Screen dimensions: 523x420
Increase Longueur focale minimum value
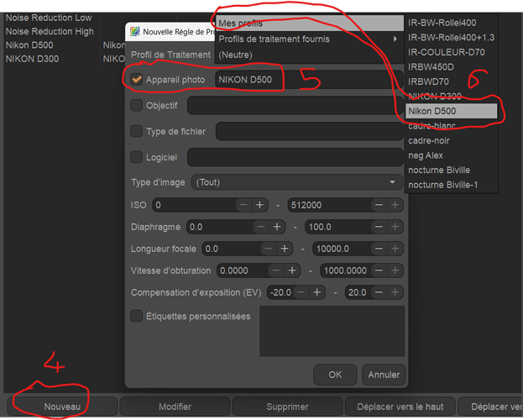[285, 249]
